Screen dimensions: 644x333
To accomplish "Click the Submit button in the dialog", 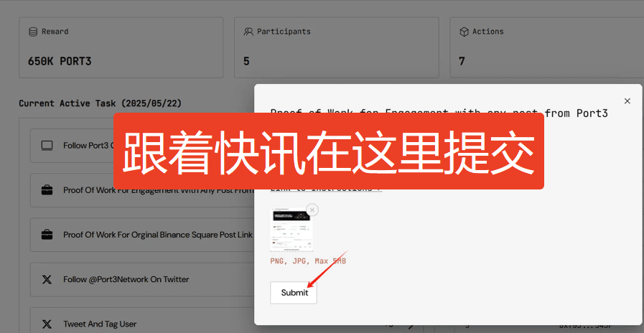I will point(293,293).
